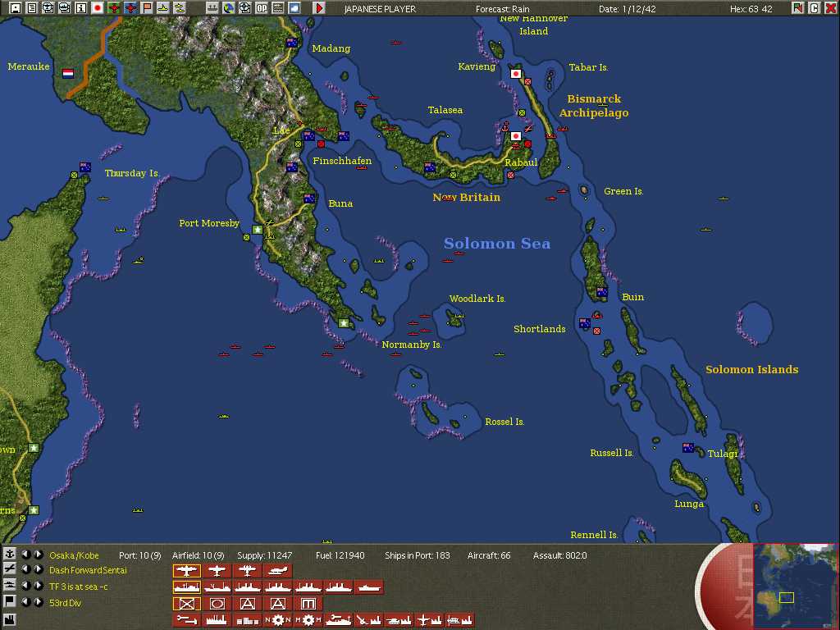Click the red arrow end turn button

pyautogui.click(x=319, y=8)
